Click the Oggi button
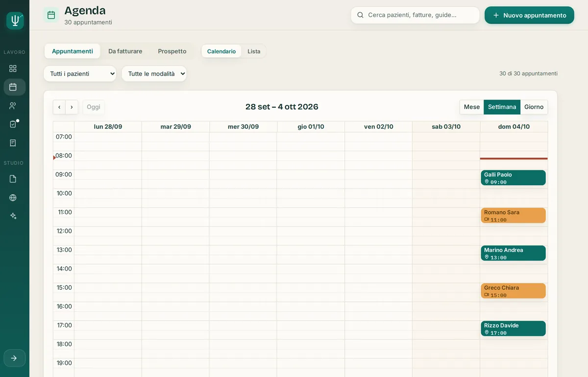 (94, 107)
